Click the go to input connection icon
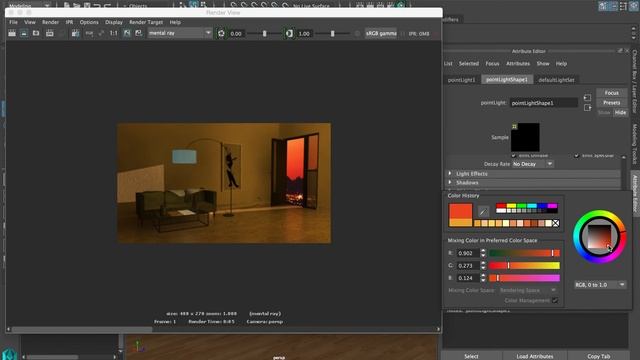Viewport: 640px width, 360px height. [x=587, y=97]
